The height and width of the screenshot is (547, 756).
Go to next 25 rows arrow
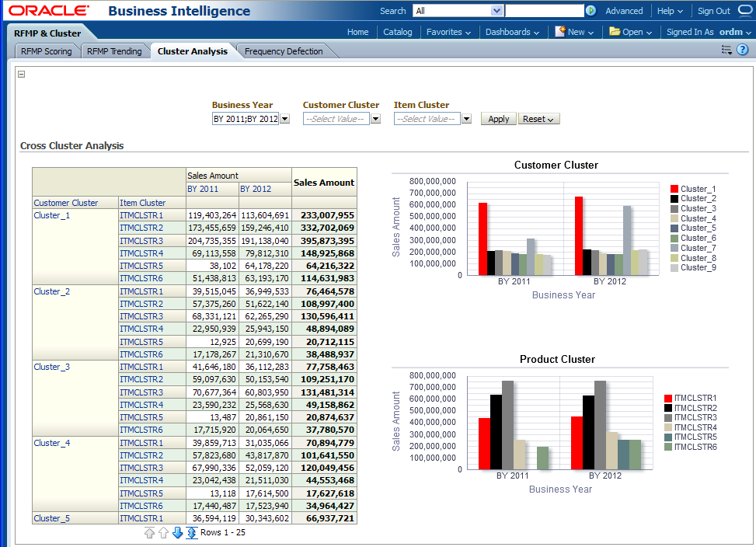pos(177,533)
